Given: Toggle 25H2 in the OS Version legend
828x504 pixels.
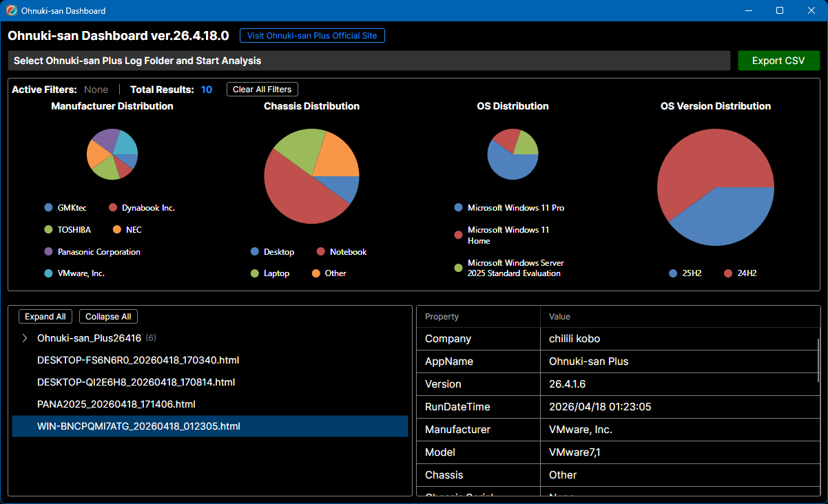Looking at the screenshot, I should pos(684,273).
